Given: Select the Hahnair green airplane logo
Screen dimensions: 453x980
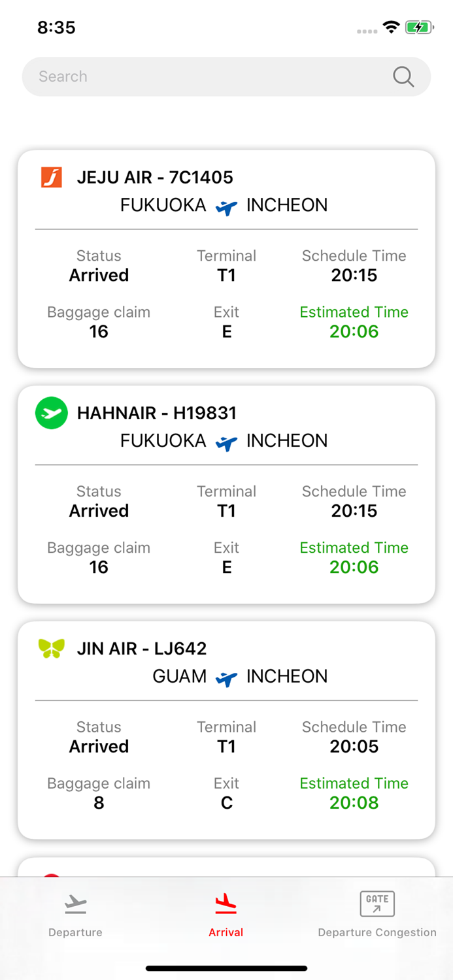Looking at the screenshot, I should (x=51, y=413).
